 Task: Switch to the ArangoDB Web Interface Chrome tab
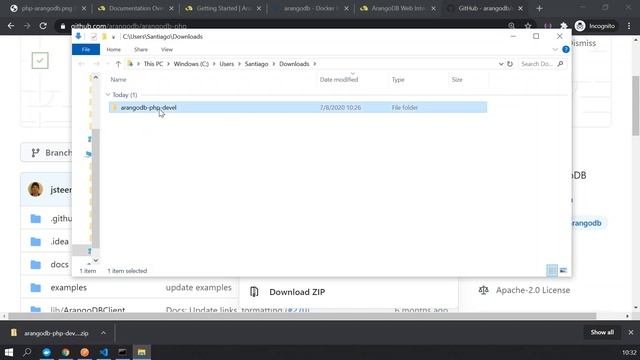pos(398,8)
